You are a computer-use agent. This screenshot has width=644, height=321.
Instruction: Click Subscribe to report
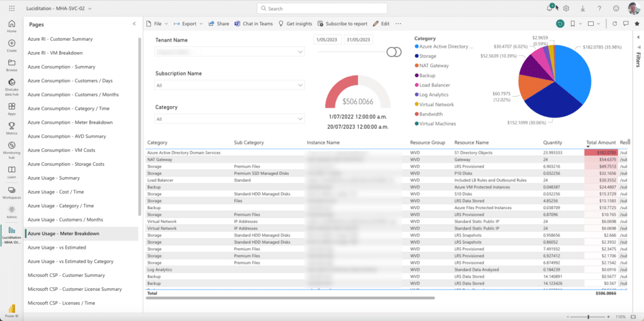point(343,24)
